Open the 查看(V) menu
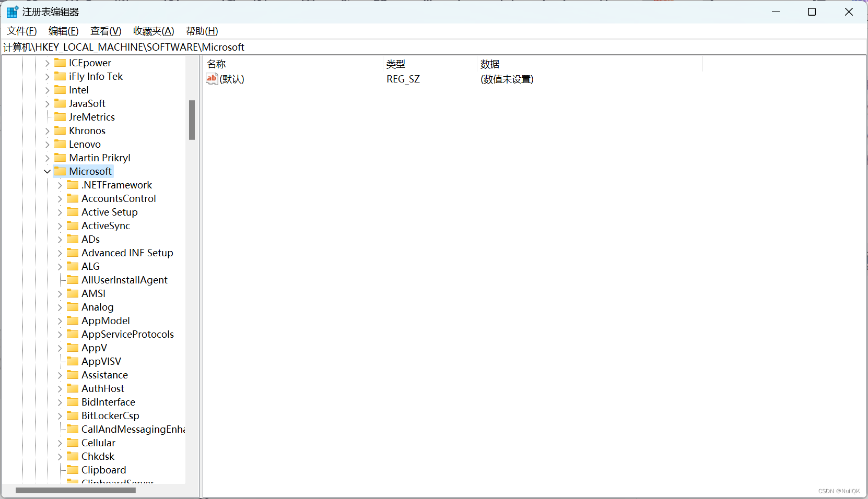Image resolution: width=868 pixels, height=499 pixels. tap(106, 31)
